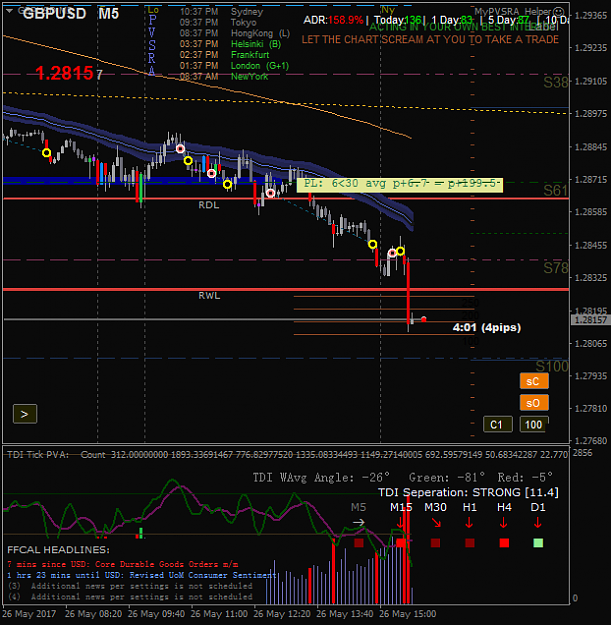The width and height of the screenshot is (611, 625).
Task: Select the D1 timeframe label in TDI panel
Action: (x=538, y=507)
